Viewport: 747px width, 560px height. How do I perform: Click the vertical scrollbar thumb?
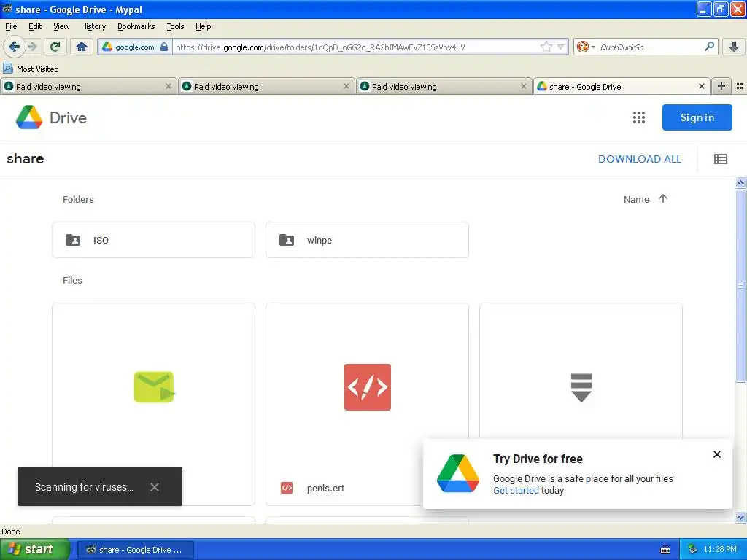pyautogui.click(x=740, y=285)
